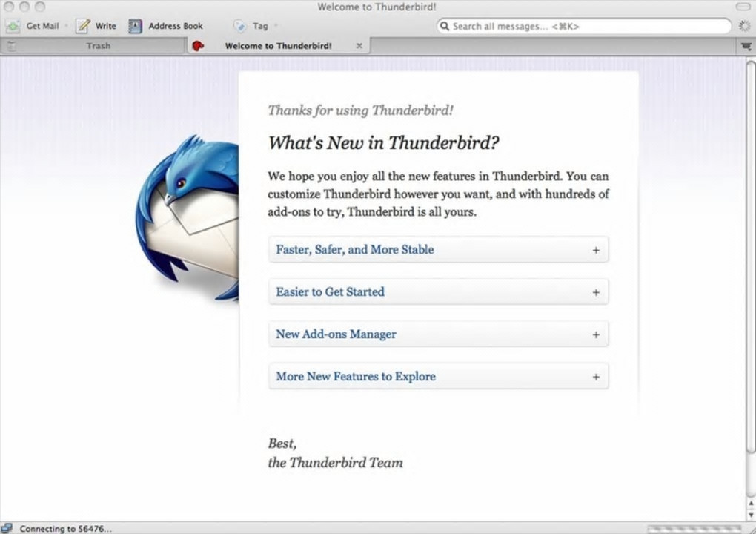
Task: Click the Address Book label
Action: coord(176,26)
